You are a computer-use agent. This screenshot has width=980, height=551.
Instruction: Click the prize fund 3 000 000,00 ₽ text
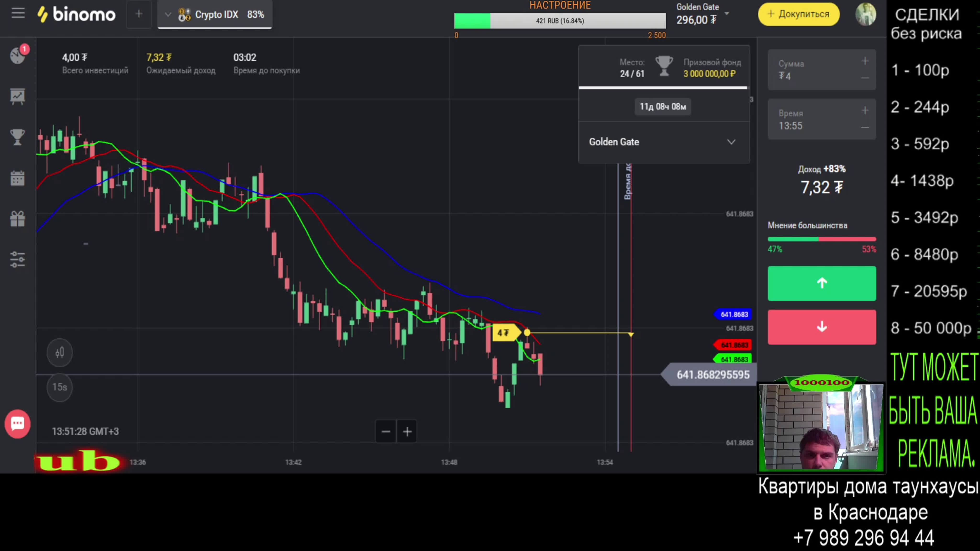[x=709, y=74]
